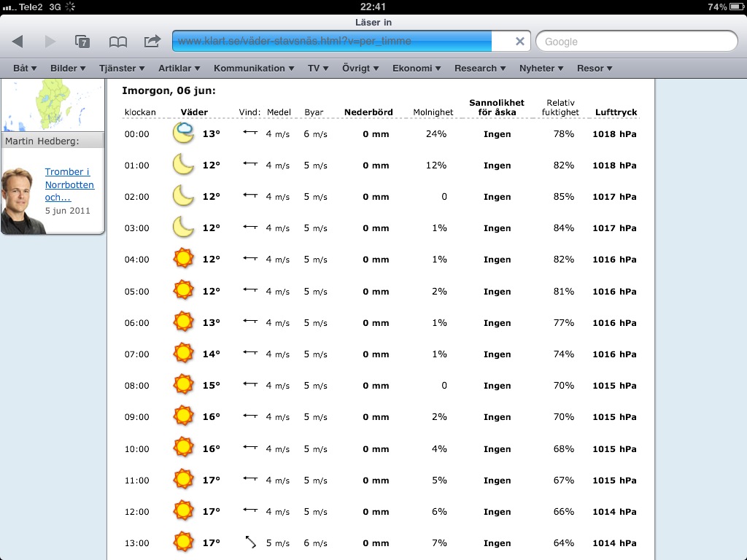This screenshot has width=747, height=560.
Task: Select the Nederbörd column header
Action: point(368,112)
